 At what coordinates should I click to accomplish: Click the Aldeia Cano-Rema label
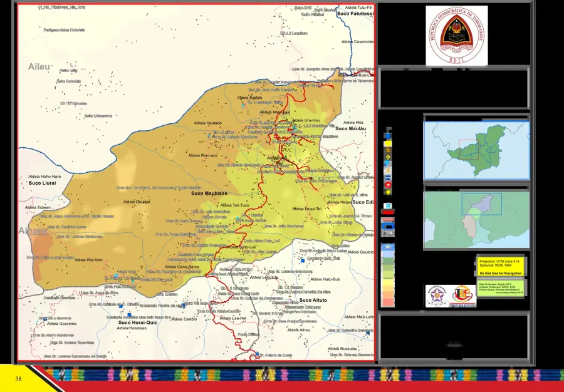182,267
